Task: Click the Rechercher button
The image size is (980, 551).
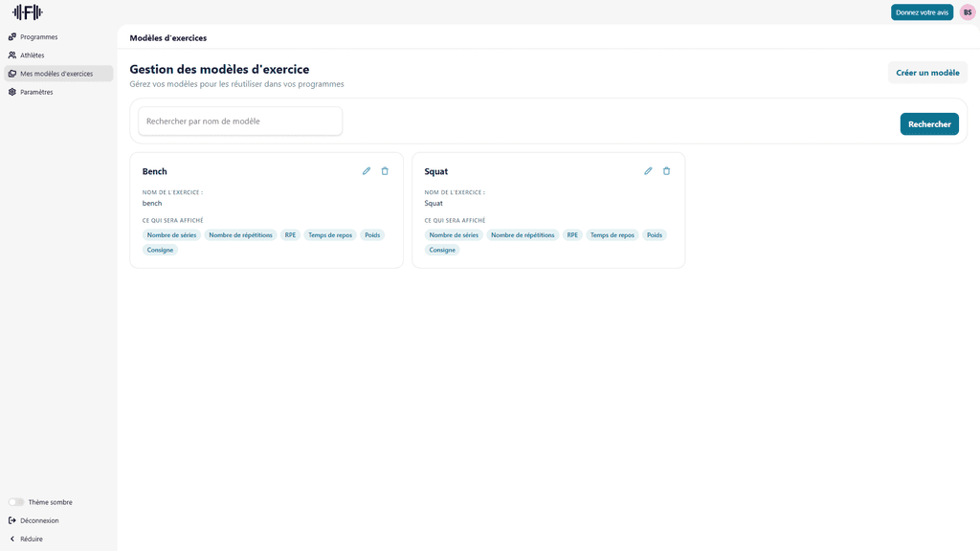Action: point(928,124)
